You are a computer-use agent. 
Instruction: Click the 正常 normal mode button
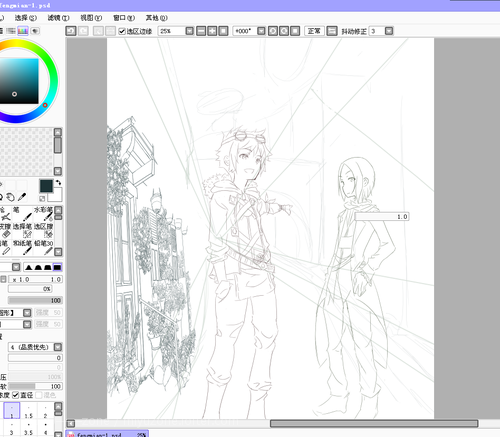[x=314, y=31]
